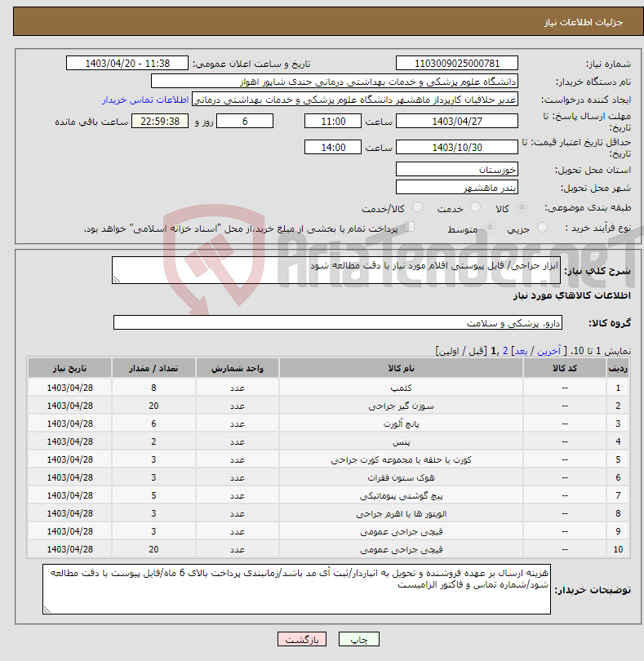This screenshot has width=644, height=661.
Task: Click the response deadline hour 11:00 field
Action: [333, 122]
